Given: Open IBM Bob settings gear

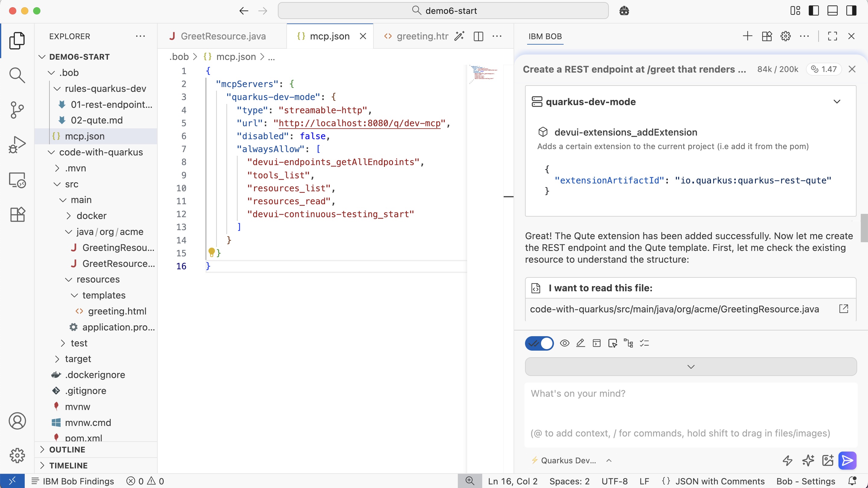Looking at the screenshot, I should point(785,36).
